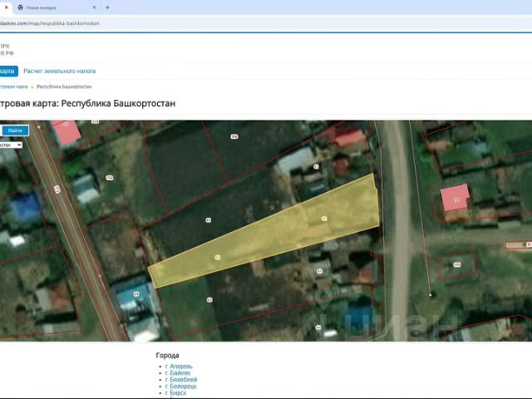Click the Найти search button
The height and width of the screenshot is (399, 532).
pos(15,131)
